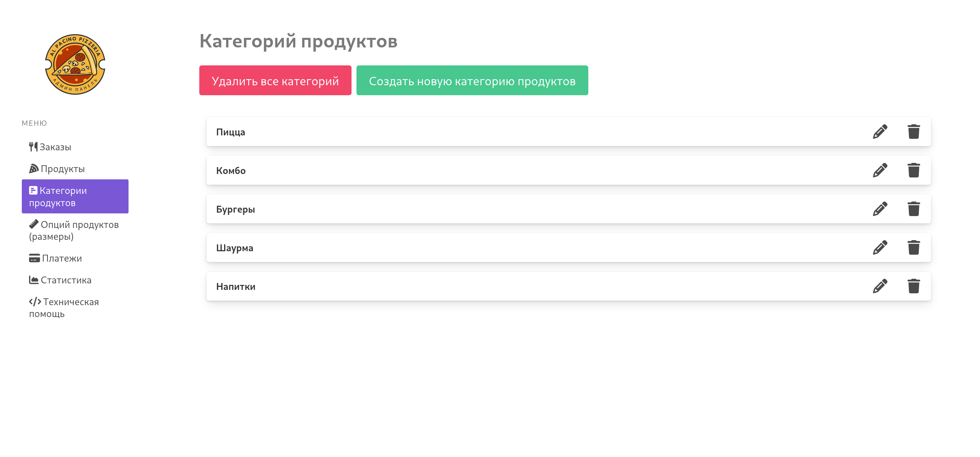Delete the Пицца category with trash icon
Image resolution: width=980 pixels, height=457 pixels.
point(914,132)
